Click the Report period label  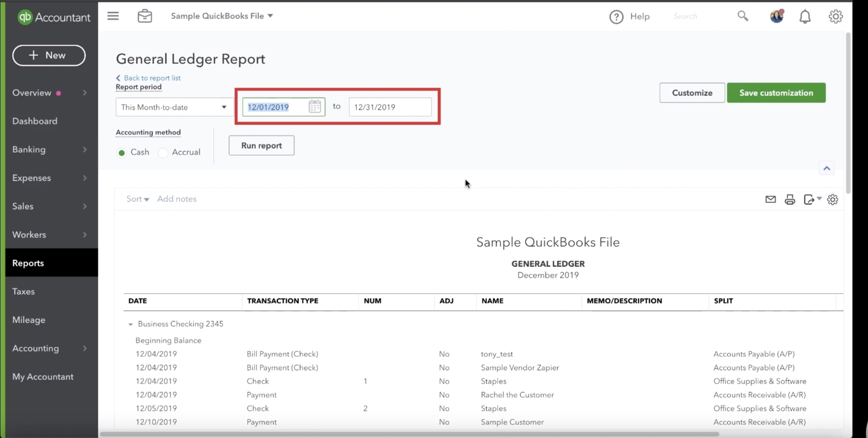click(139, 87)
